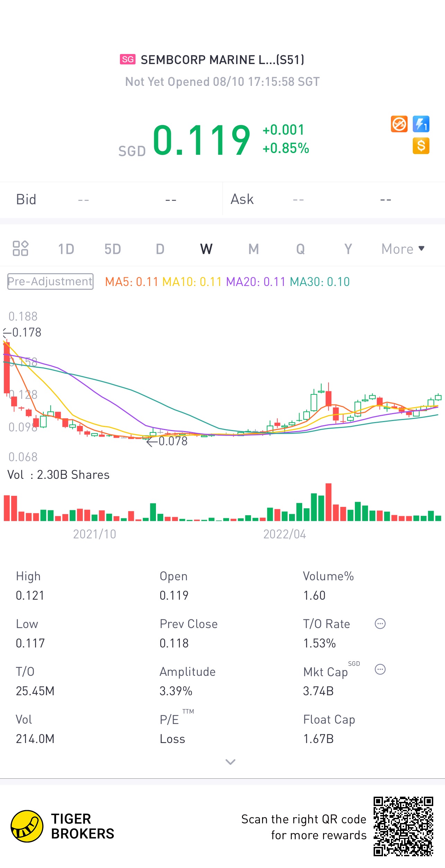Tap the 2021/10 date axis label

click(x=95, y=534)
